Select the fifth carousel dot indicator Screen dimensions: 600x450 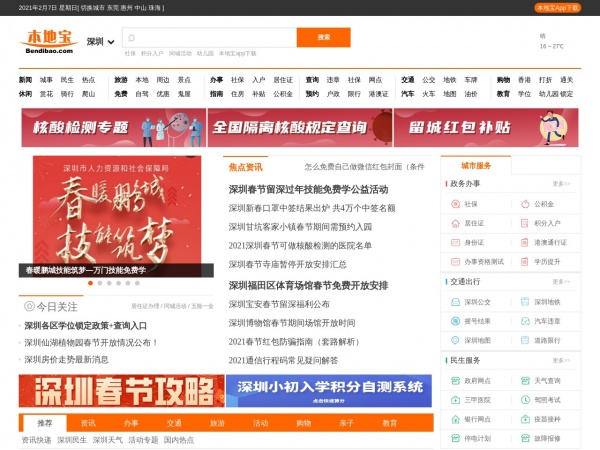(128, 283)
